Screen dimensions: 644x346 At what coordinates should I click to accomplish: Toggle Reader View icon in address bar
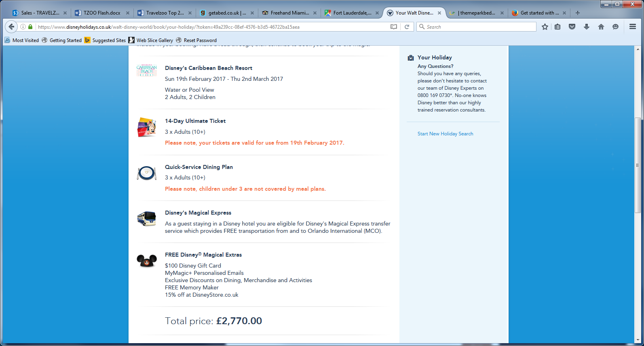click(394, 27)
